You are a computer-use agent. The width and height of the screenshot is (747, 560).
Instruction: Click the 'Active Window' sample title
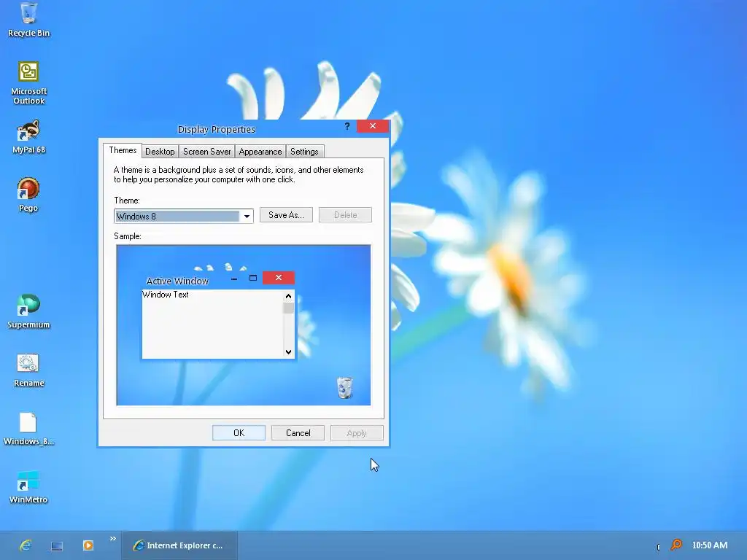pyautogui.click(x=177, y=281)
